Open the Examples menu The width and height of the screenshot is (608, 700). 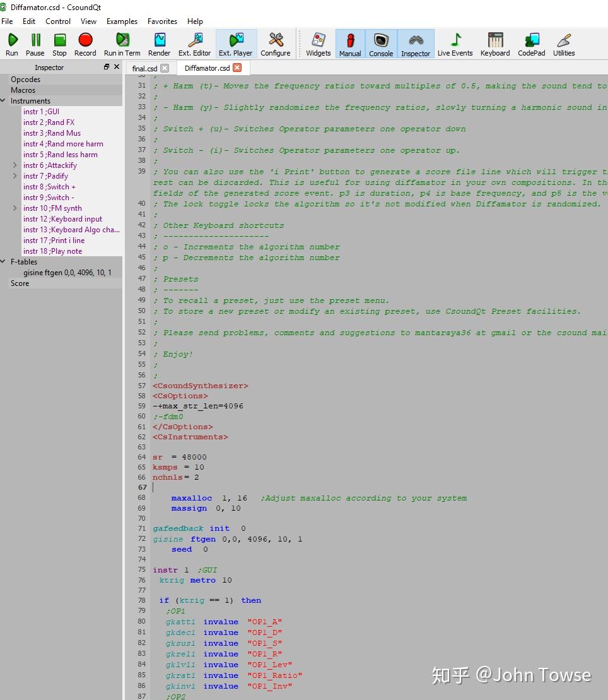pyautogui.click(x=122, y=21)
